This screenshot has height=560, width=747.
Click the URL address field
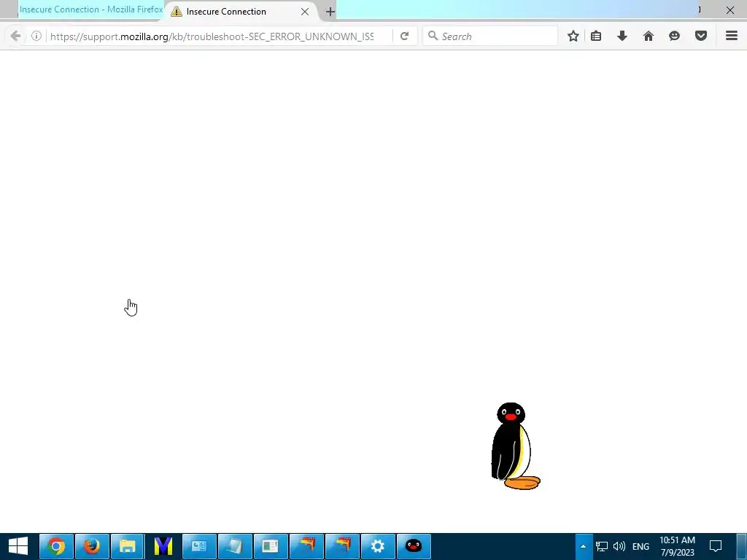[x=212, y=36]
